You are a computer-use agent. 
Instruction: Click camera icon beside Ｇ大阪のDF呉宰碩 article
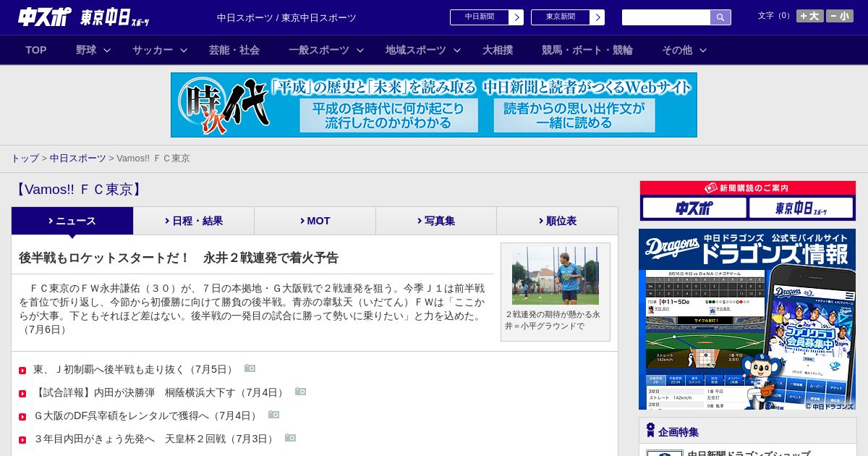(x=274, y=415)
